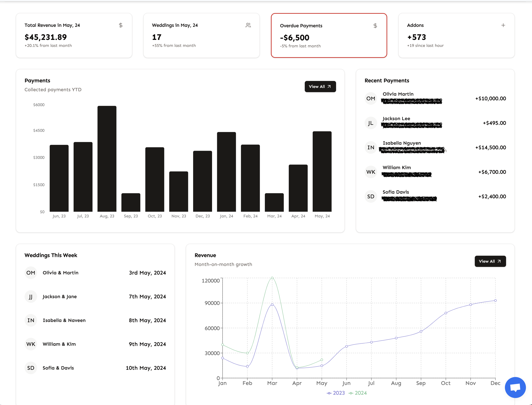Click the +$6,700.00 payment amount
The height and width of the screenshot is (405, 532).
point(492,172)
